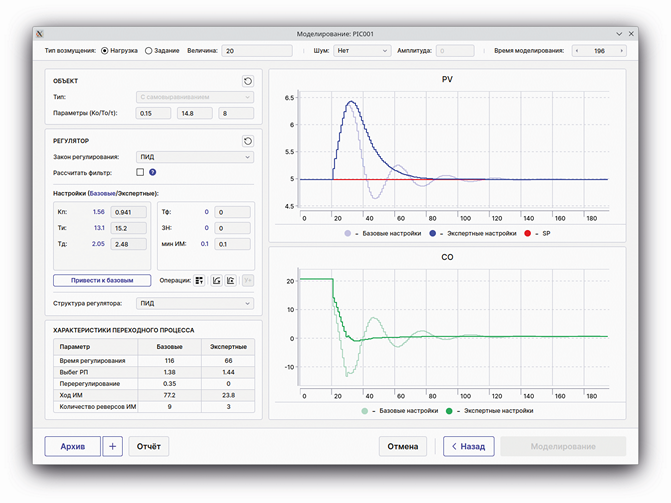This screenshot has width=671, height=503.
Task: Click the third Операции chart icon
Action: point(231,281)
